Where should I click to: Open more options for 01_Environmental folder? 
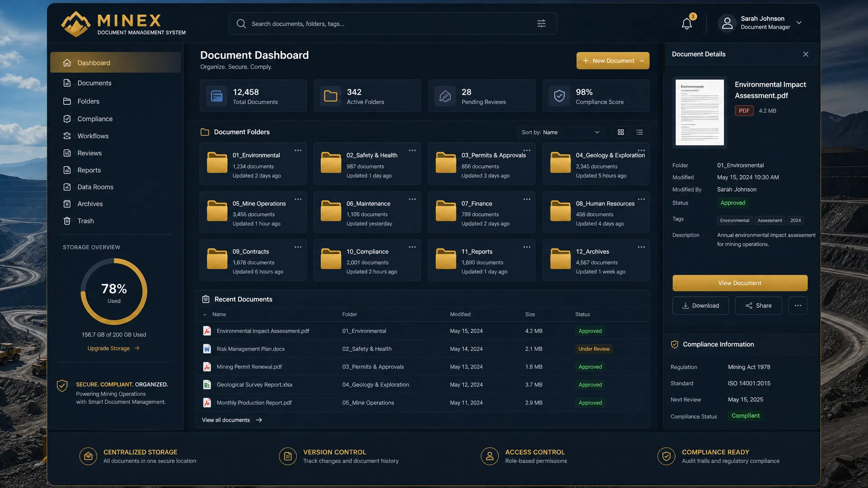[298, 150]
